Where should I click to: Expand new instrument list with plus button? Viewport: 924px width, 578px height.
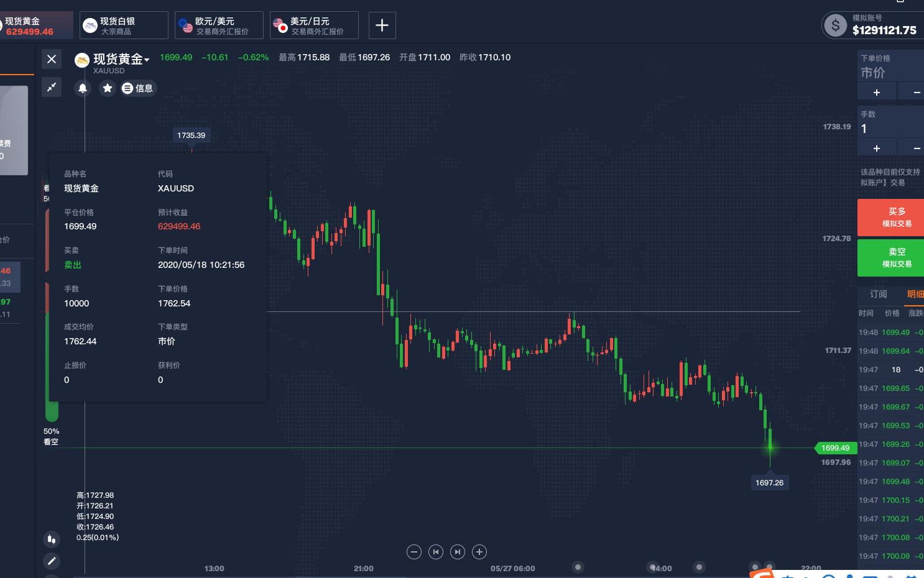click(382, 25)
